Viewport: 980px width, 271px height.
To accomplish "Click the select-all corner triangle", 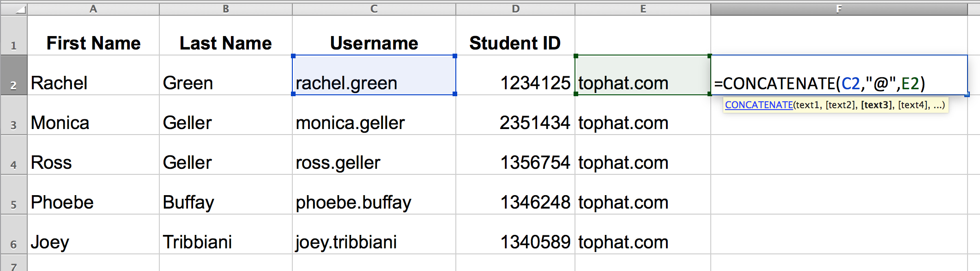I will [19, 9].
